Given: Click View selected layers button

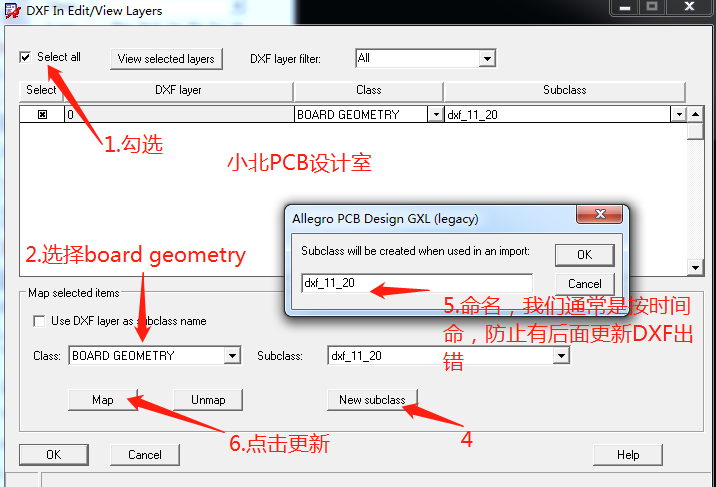Looking at the screenshot, I should 166,59.
